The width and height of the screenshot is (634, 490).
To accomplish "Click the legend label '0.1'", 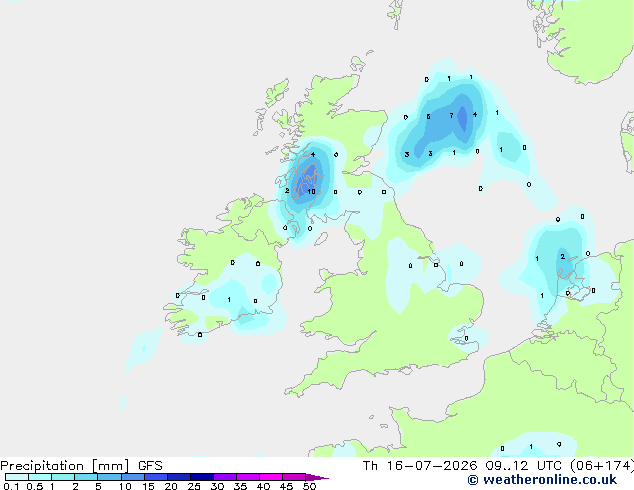I will pyautogui.click(x=11, y=486).
